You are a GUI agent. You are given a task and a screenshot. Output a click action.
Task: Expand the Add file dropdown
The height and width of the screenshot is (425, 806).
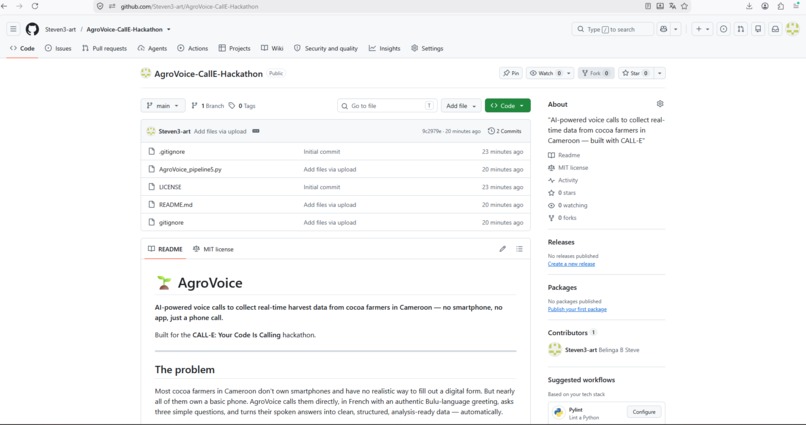click(461, 105)
